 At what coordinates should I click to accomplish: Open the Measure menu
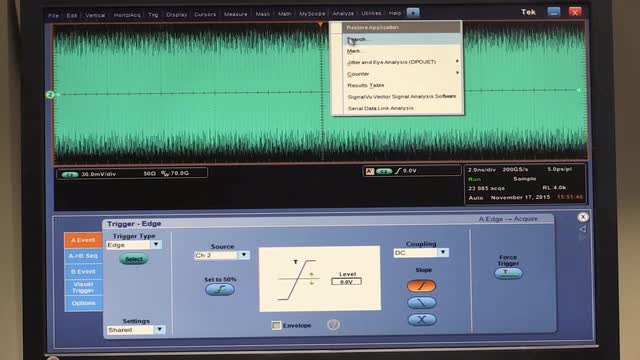[x=236, y=14]
